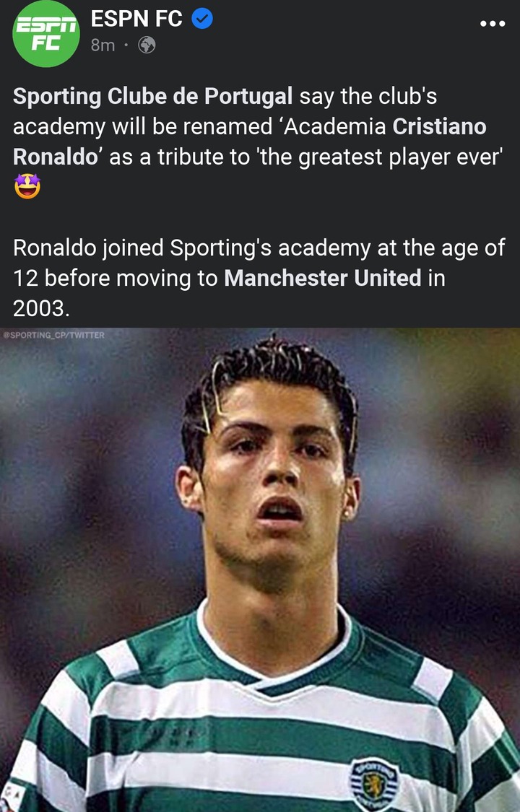Open the Manchester United tag
Viewport: 520px width, 812px height.
323,278
